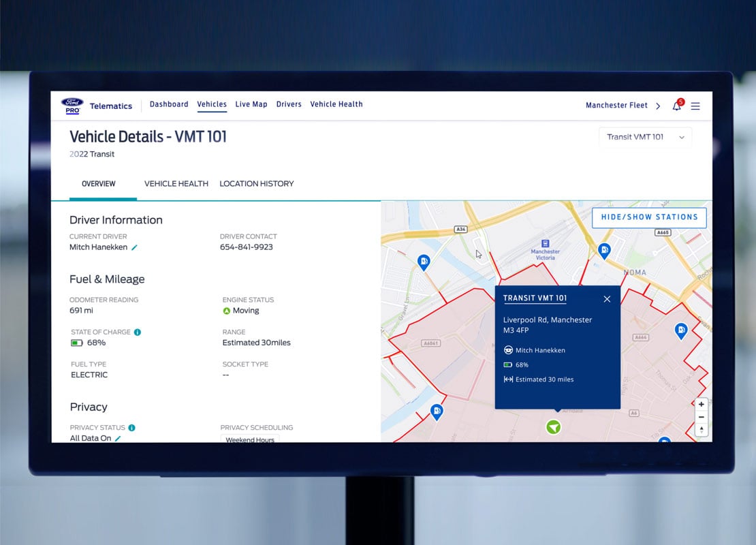Click the Telematics title text
Screen dimensions: 756x545
pyautogui.click(x=111, y=106)
